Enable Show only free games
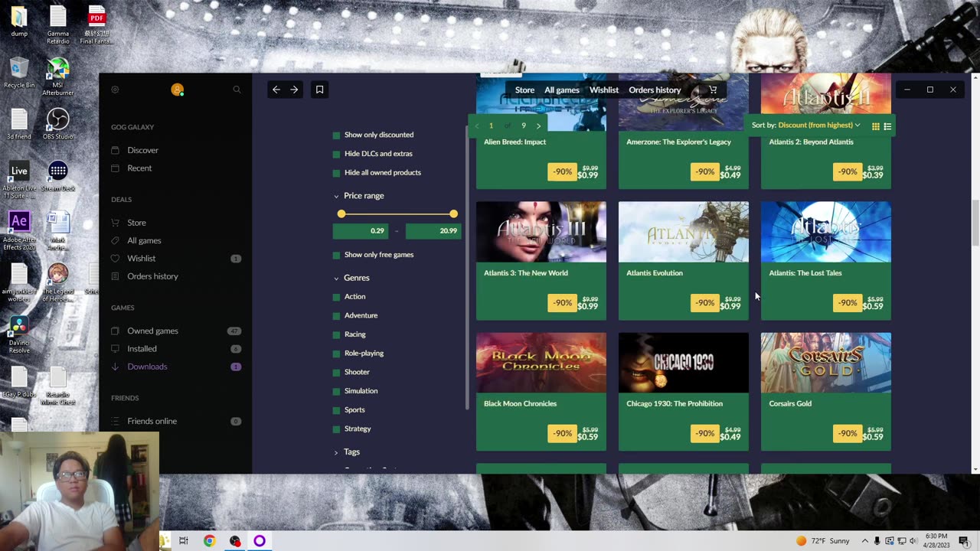Image resolution: width=980 pixels, height=551 pixels. coord(336,255)
